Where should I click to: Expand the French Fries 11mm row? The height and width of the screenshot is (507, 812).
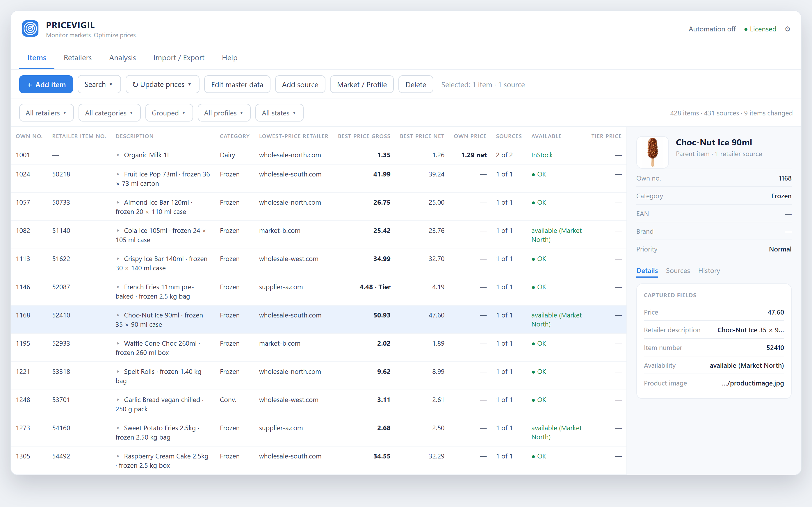click(118, 287)
